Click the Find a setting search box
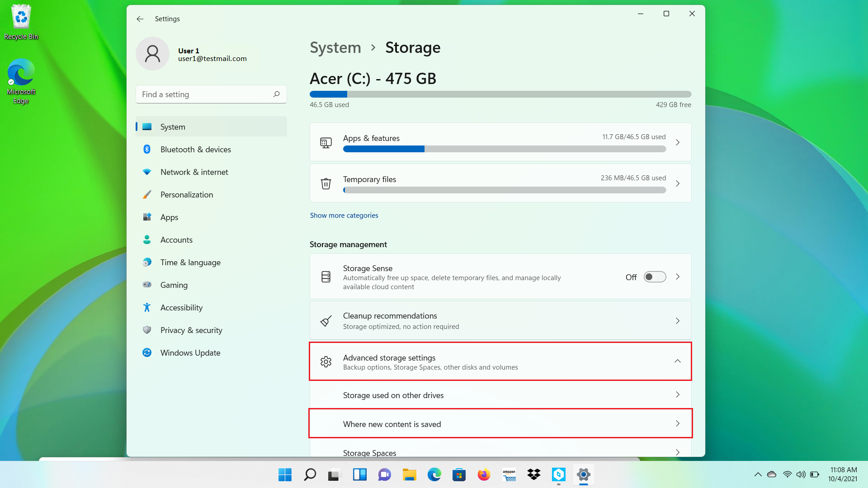 pyautogui.click(x=203, y=94)
